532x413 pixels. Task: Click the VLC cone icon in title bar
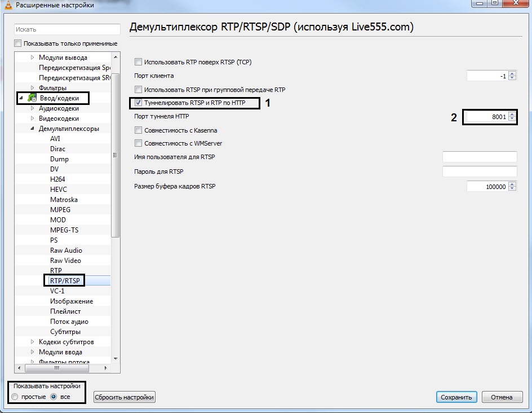click(7, 6)
